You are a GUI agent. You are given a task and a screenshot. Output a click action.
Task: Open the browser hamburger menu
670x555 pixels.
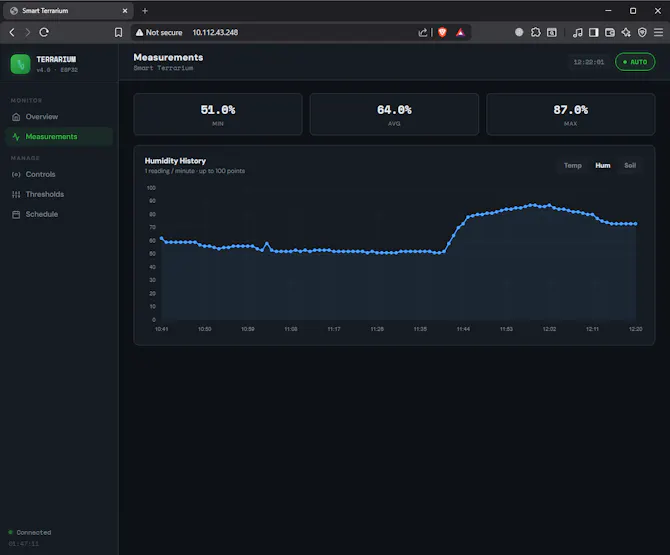[658, 32]
